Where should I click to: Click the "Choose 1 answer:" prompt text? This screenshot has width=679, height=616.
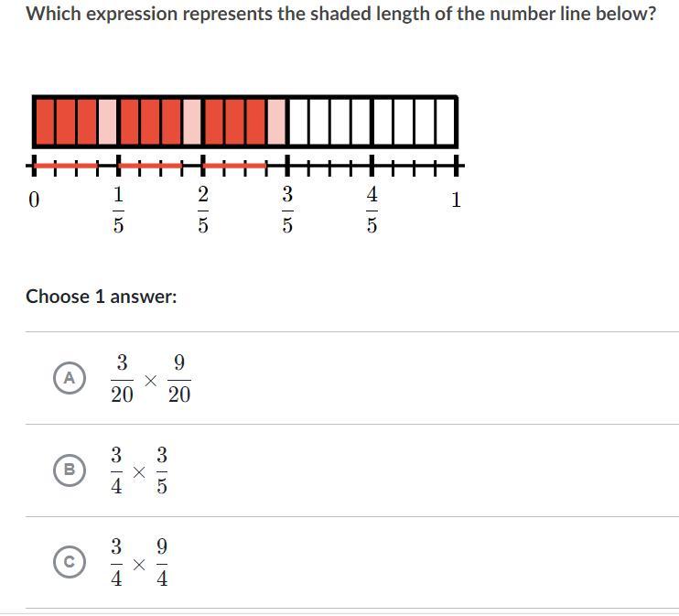pos(101,297)
